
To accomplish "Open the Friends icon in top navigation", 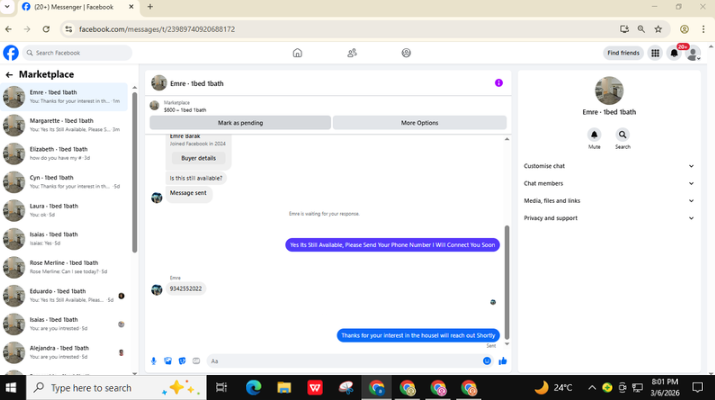I will [x=352, y=53].
